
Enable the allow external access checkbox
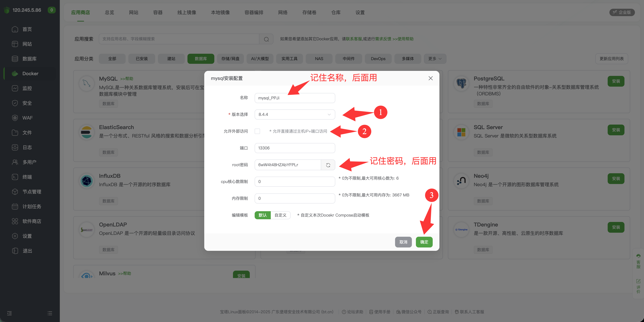[257, 131]
